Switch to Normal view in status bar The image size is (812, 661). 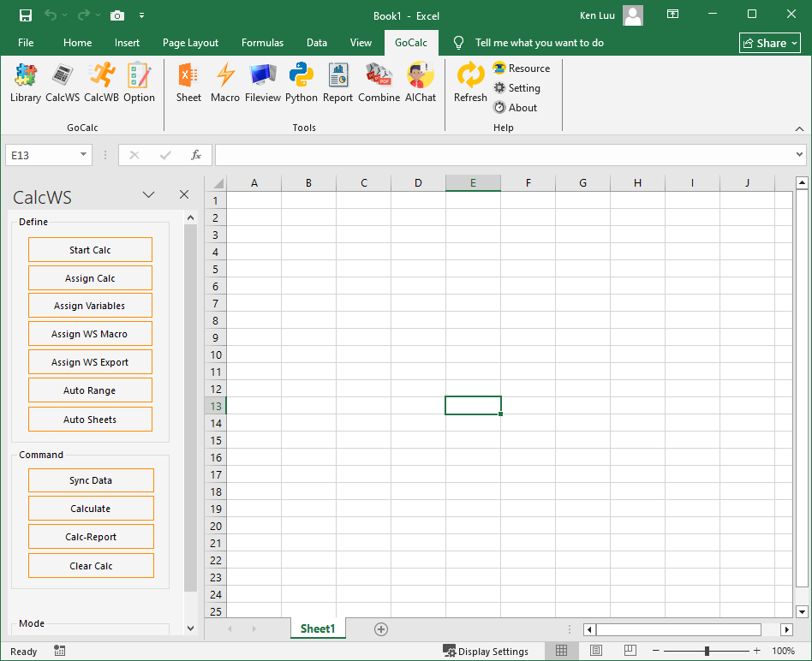coord(561,651)
